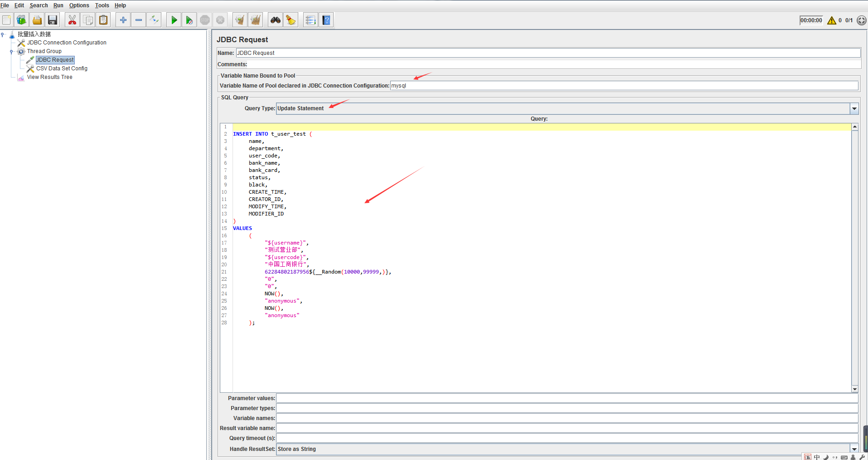Open the Query Type dropdown
This screenshot has height=460, width=868.
click(x=854, y=108)
